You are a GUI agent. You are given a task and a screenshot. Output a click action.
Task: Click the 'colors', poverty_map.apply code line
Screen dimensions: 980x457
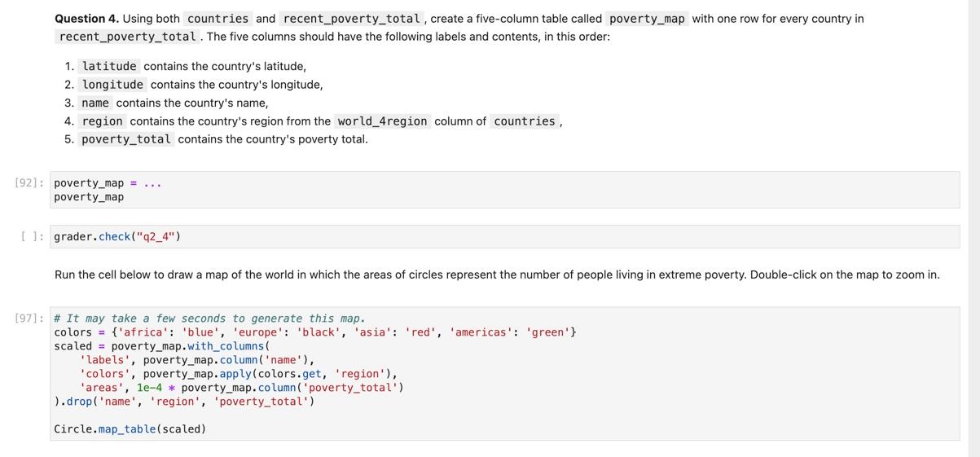tap(239, 374)
